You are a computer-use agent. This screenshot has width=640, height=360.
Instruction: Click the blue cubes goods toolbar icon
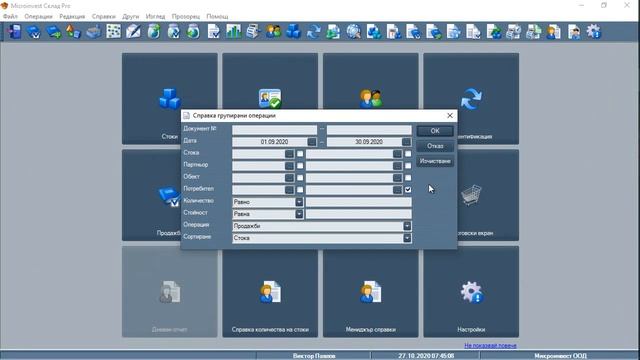tap(293, 31)
